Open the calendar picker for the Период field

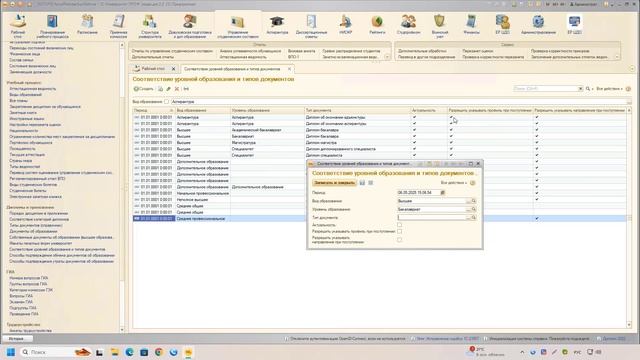[x=443, y=192]
